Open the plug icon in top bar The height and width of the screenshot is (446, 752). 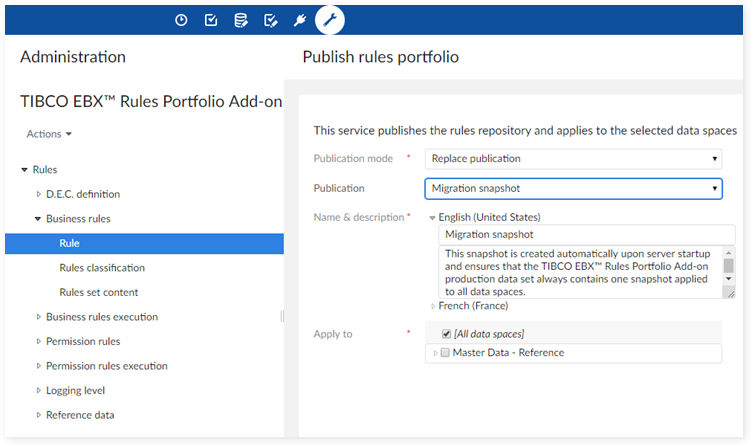[300, 20]
